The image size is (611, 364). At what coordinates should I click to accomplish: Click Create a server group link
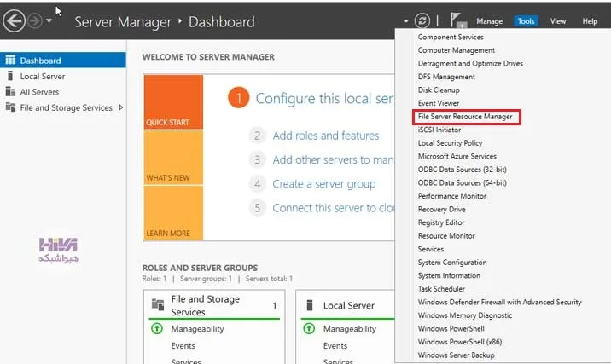323,184
